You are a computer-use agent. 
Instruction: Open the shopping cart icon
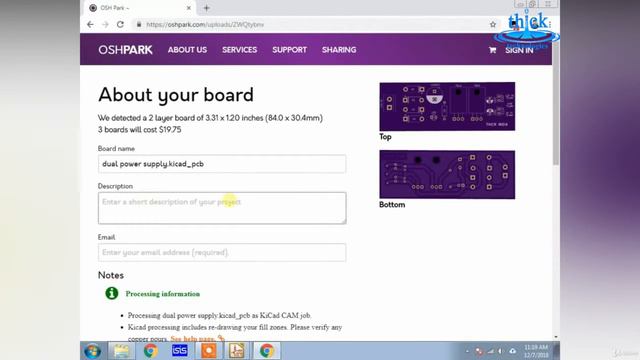pyautogui.click(x=492, y=50)
